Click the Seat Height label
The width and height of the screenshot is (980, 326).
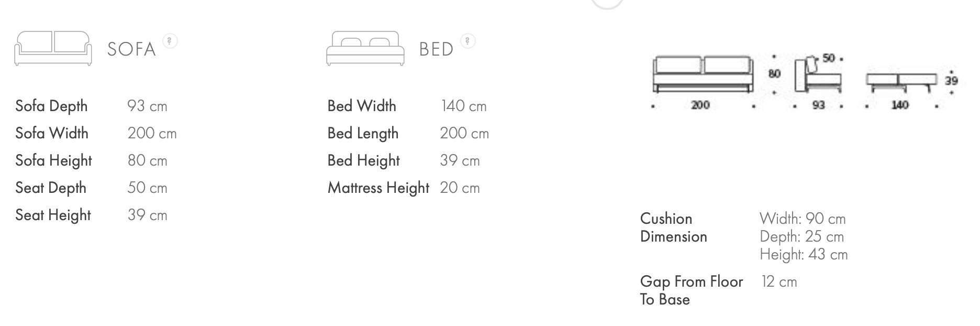pyautogui.click(x=53, y=215)
